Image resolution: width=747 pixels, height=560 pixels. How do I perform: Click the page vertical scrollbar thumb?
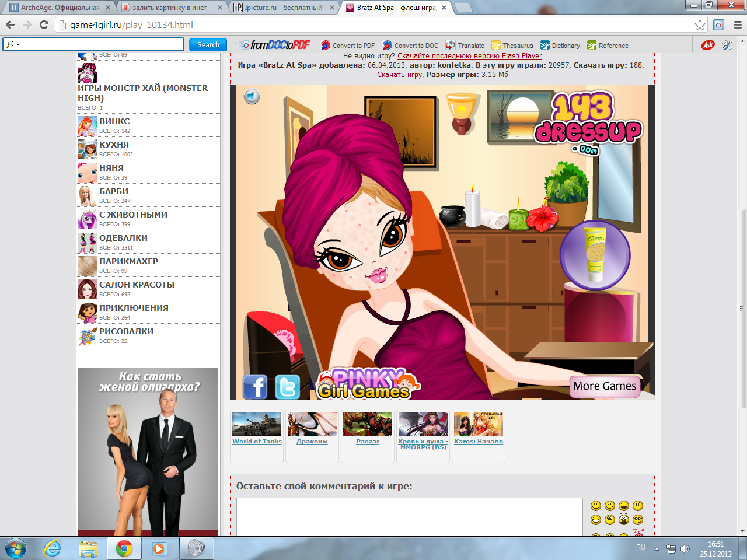(742, 308)
